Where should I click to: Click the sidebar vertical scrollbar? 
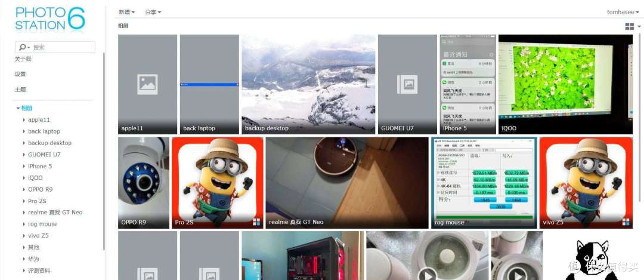(x=104, y=151)
